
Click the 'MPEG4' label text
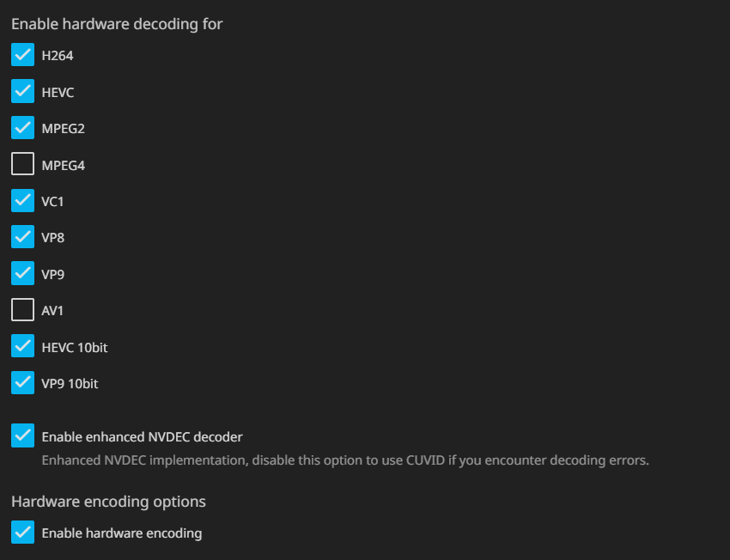(x=63, y=165)
